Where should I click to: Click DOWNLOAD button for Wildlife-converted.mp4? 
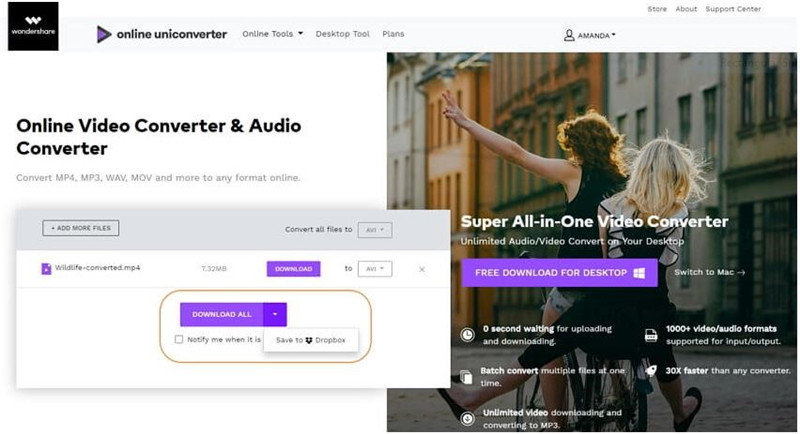(293, 269)
